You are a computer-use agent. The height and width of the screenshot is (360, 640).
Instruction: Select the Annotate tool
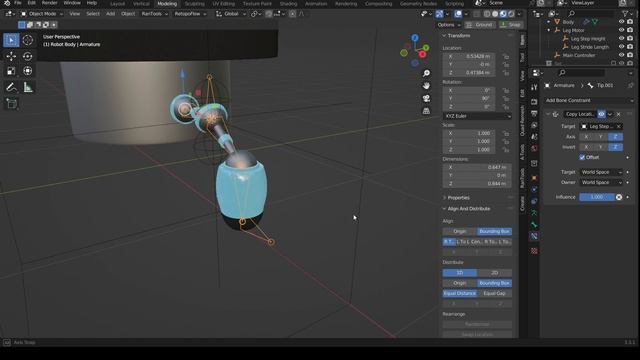[11, 87]
